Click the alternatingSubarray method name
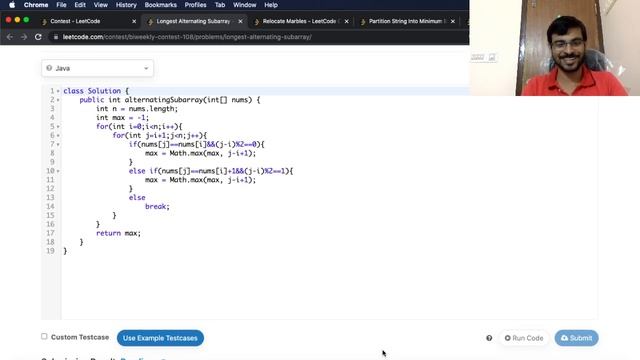This screenshot has height=360, width=640. pyautogui.click(x=163, y=100)
